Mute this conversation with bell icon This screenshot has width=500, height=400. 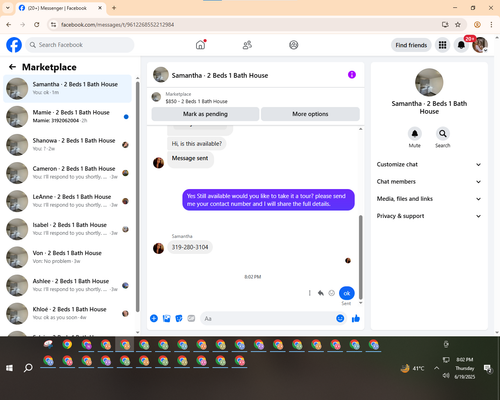(x=414, y=133)
